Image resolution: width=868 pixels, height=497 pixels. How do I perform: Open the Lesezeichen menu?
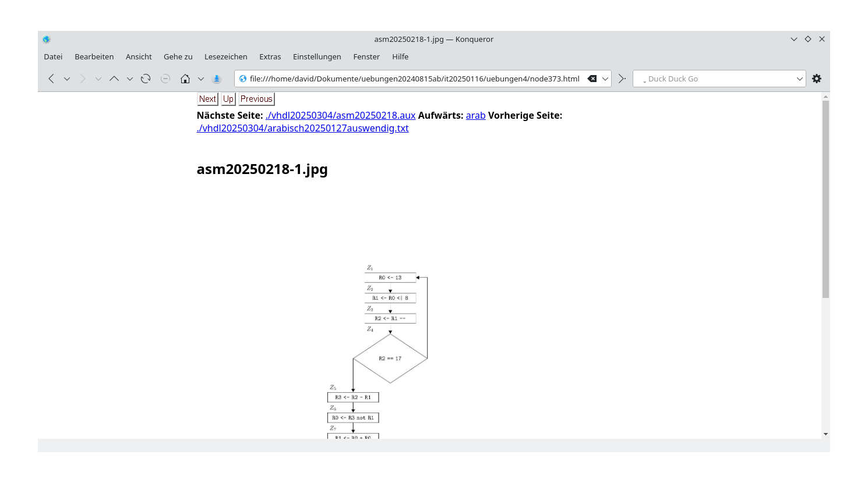pyautogui.click(x=226, y=56)
